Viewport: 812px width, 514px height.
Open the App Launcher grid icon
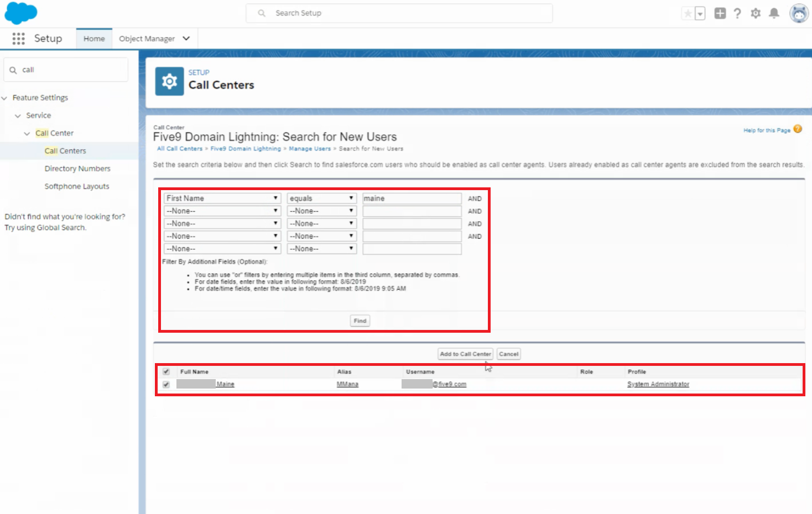tap(18, 38)
